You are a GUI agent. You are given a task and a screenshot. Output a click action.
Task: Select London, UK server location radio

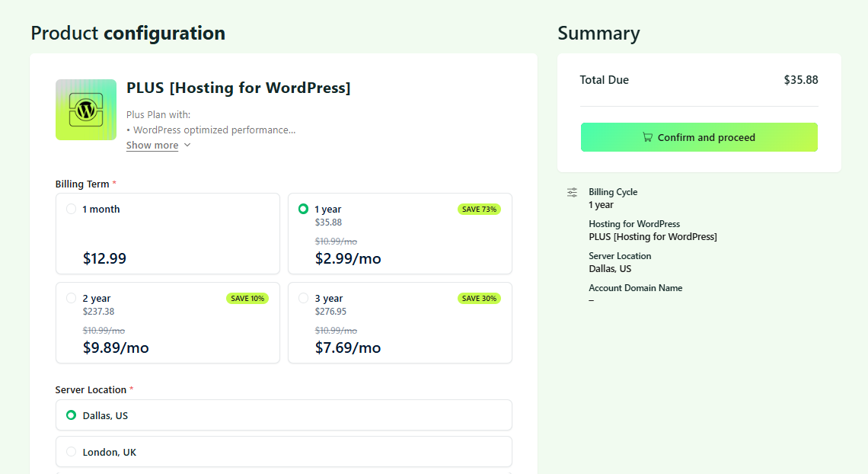pyautogui.click(x=71, y=451)
